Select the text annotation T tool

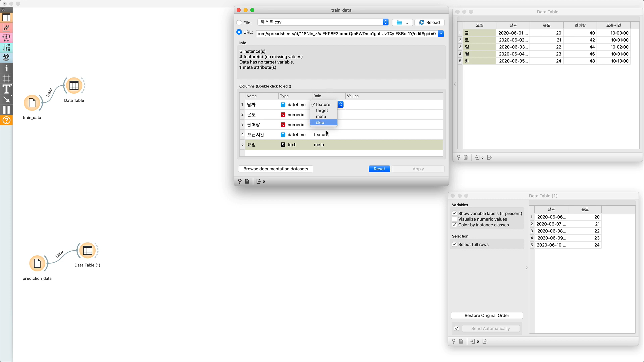pyautogui.click(x=6, y=89)
